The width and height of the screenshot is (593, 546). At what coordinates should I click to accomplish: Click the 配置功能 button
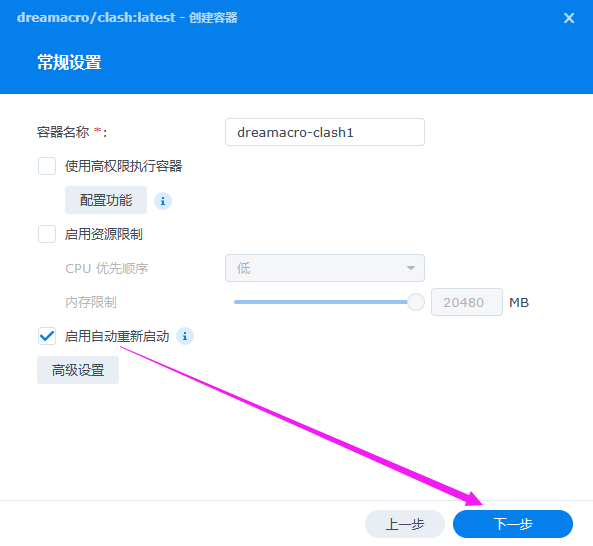[106, 200]
